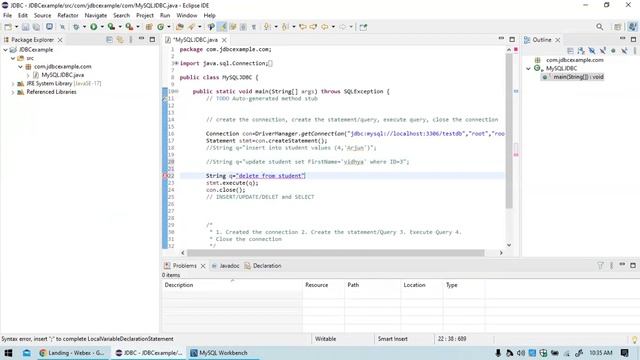
Task: Toggle Hide Fields in Outline
Action: click(591, 51)
